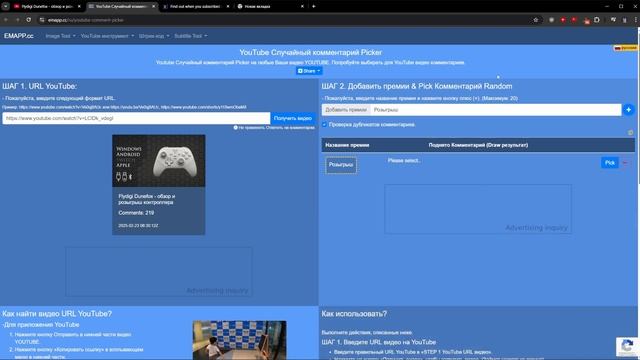Screen dimensions: 640x360
Task: Switch to 'Find out when you subscribed' tab
Action: [195, 6]
